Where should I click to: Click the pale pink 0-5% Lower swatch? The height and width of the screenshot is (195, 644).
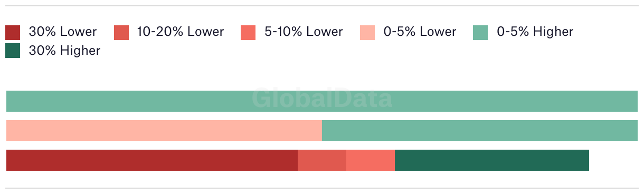tap(367, 32)
